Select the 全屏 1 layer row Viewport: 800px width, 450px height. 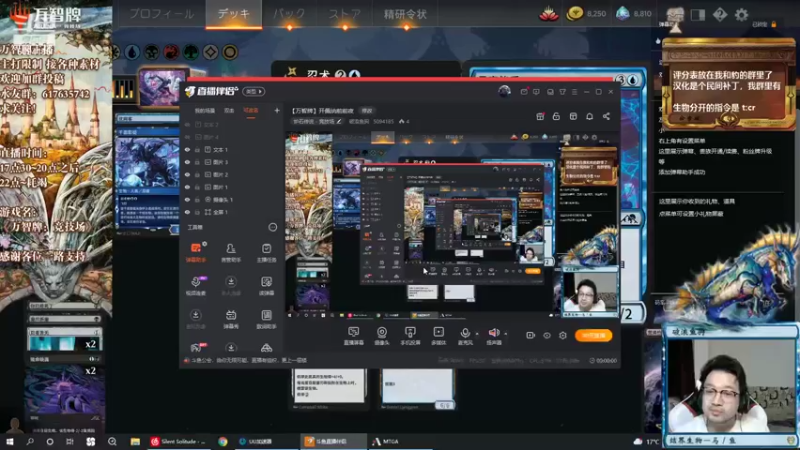pyautogui.click(x=232, y=212)
